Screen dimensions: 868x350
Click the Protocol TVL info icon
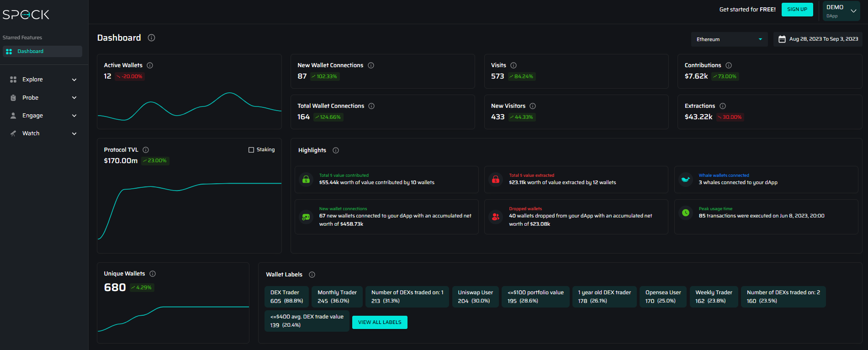point(146,150)
